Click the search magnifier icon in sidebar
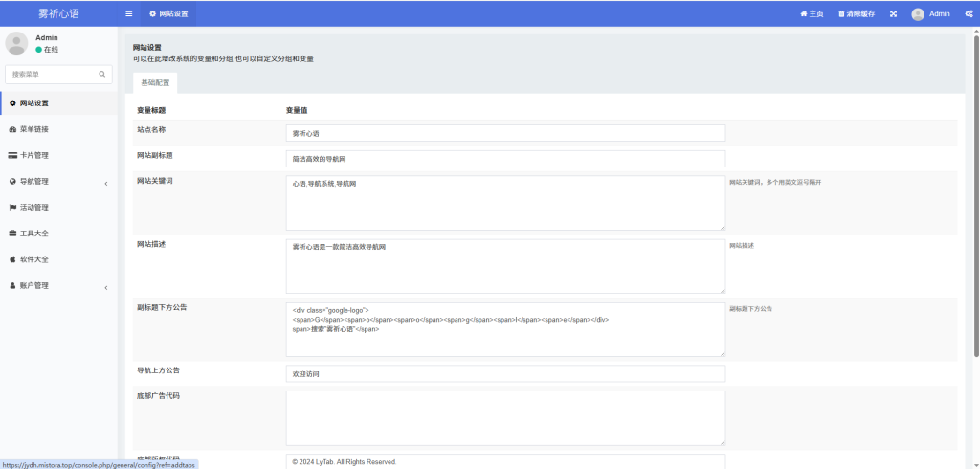980x469 pixels. (102, 74)
